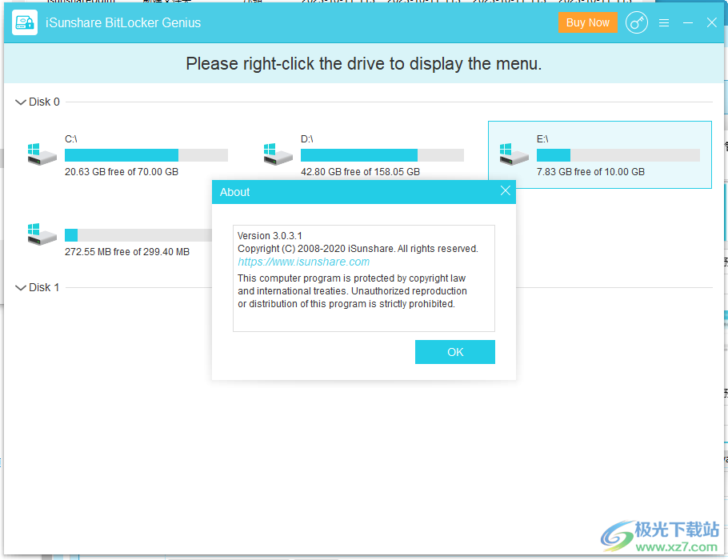The image size is (728, 560).
Task: Click '7.83 GB free of 10.00 GB' text
Action: pyautogui.click(x=590, y=172)
